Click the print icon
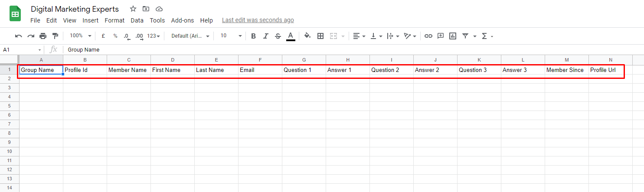The image size is (644, 192). tap(43, 36)
